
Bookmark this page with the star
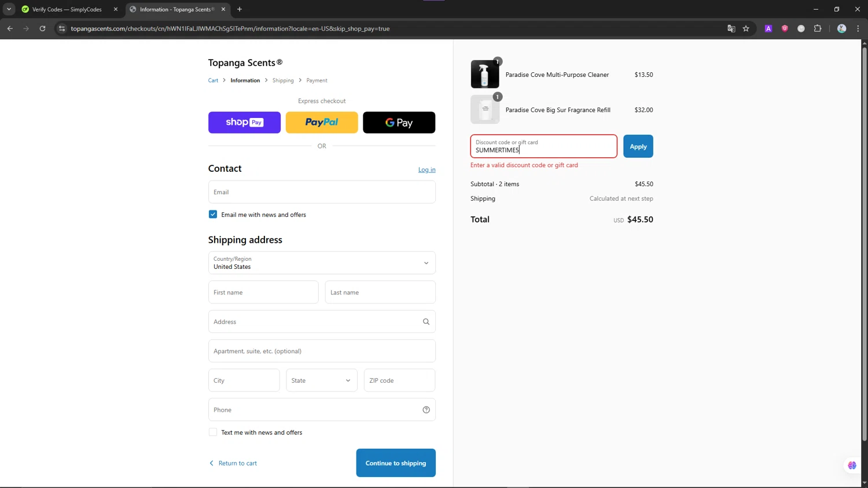tap(746, 28)
